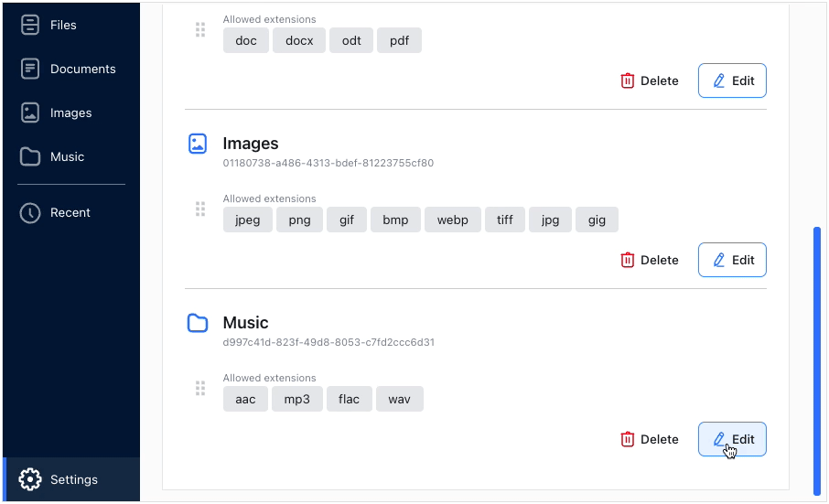Click the Music extensions drag handle
Image resolution: width=829 pixels, height=504 pixels.
tap(200, 389)
